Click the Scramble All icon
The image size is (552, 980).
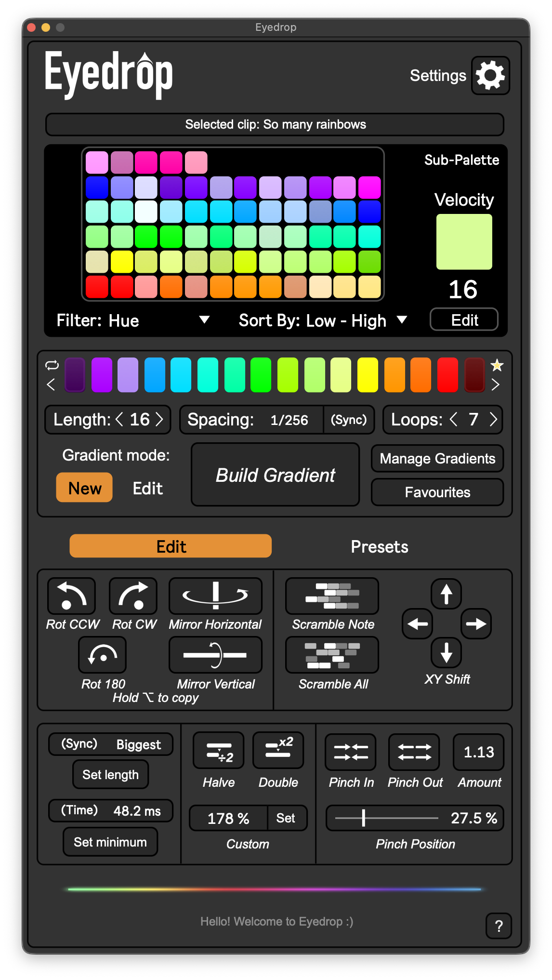coord(332,655)
